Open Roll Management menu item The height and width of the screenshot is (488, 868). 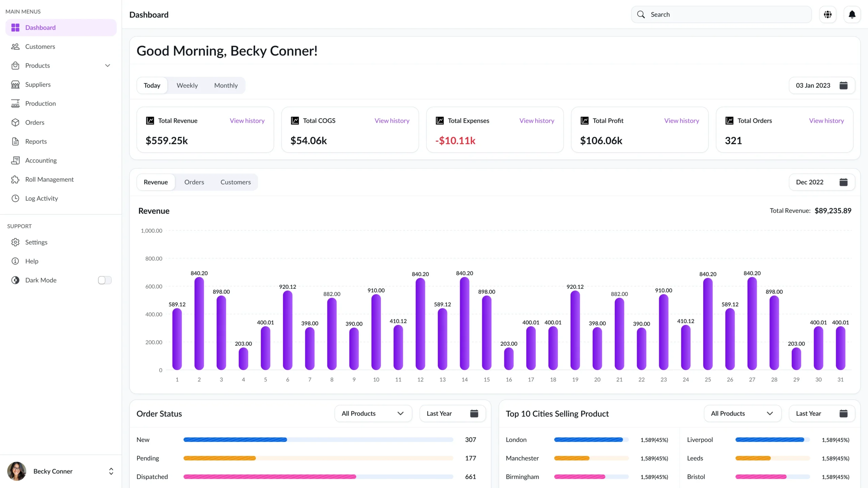tap(49, 179)
